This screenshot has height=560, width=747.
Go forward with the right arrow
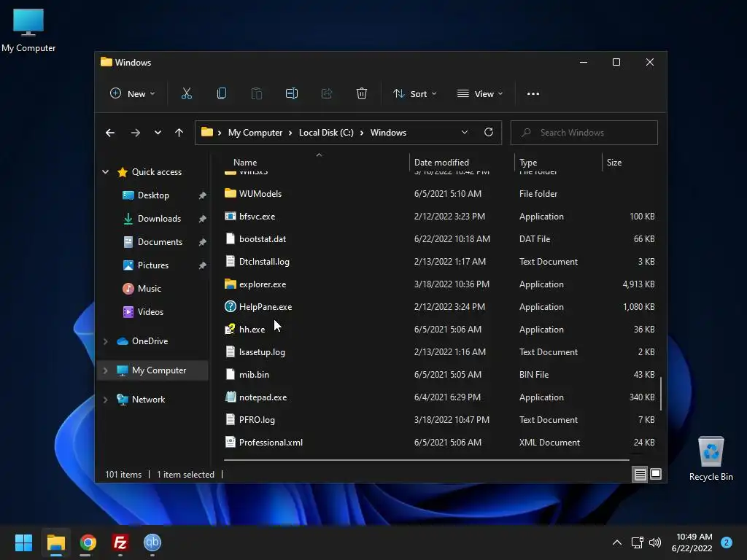pos(135,133)
